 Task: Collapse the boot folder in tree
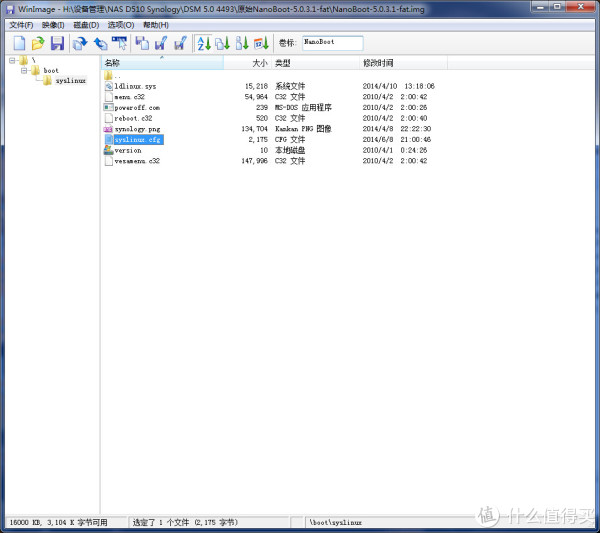[x=22, y=71]
